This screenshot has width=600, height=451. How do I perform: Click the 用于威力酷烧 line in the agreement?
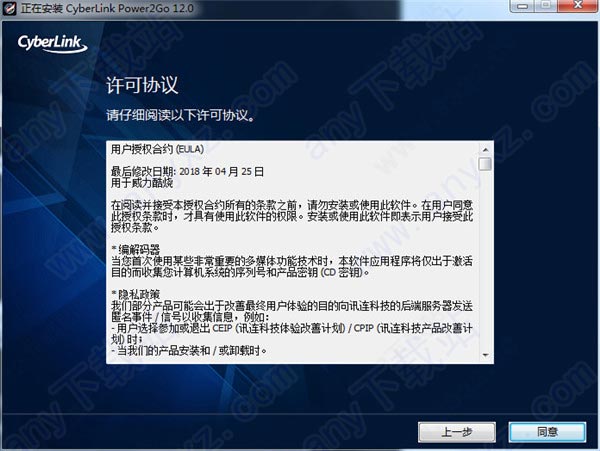[142, 183]
